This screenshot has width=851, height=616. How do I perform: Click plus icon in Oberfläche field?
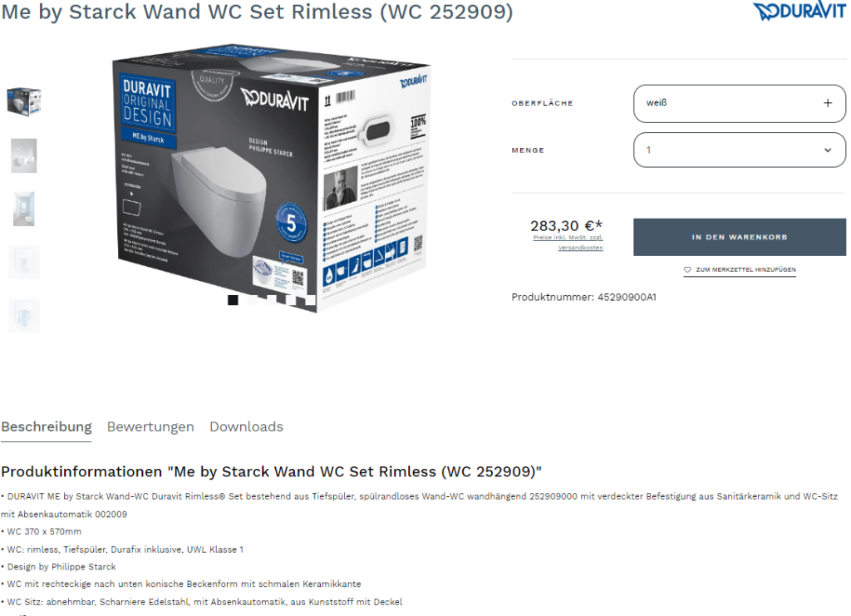[x=828, y=103]
